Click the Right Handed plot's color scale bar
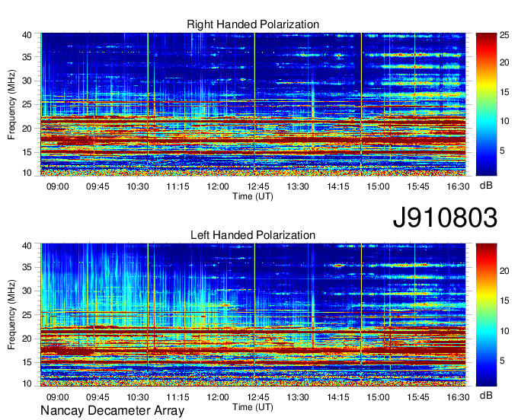 (x=486, y=104)
